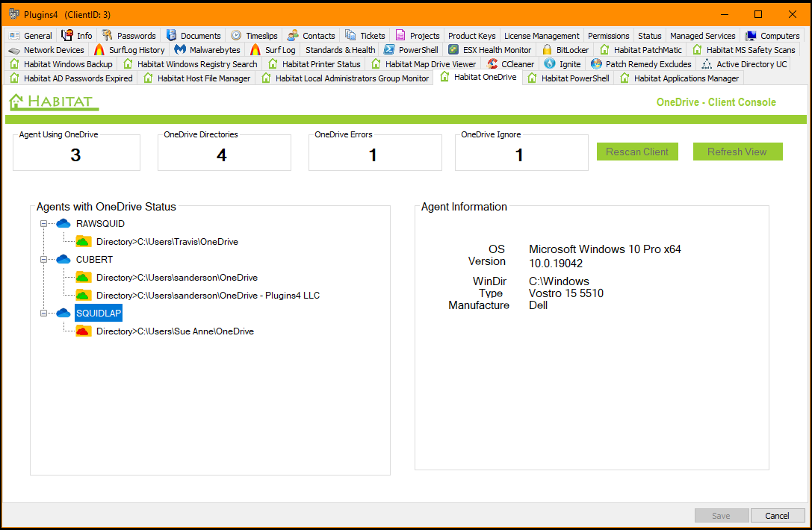
Task: Click the Habitat Map Drive Viewer icon
Action: [376, 63]
